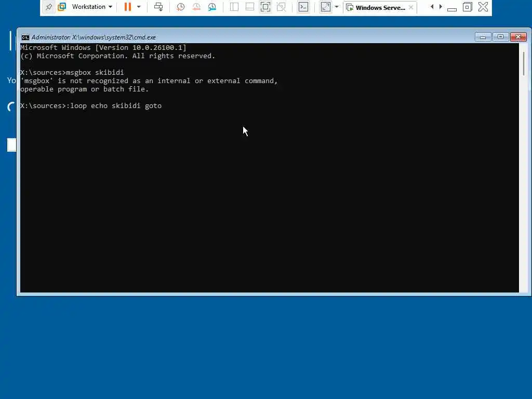
Task: Click the 'operable program or batch file.' line
Action: pyautogui.click(x=85, y=89)
